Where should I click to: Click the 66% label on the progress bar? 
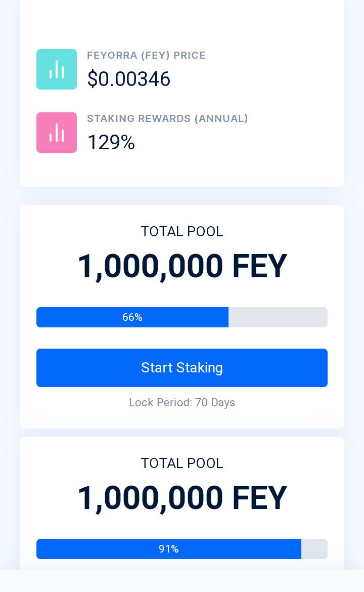(x=132, y=317)
